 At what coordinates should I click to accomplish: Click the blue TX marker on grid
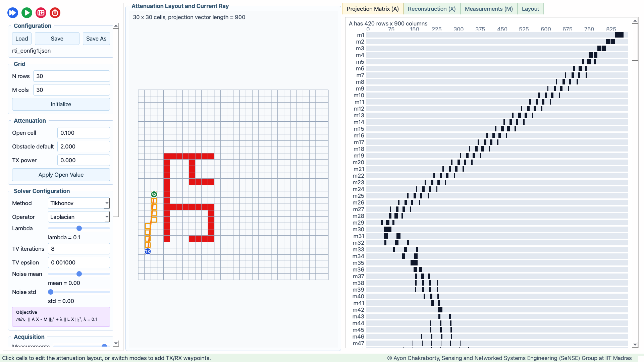tap(148, 251)
